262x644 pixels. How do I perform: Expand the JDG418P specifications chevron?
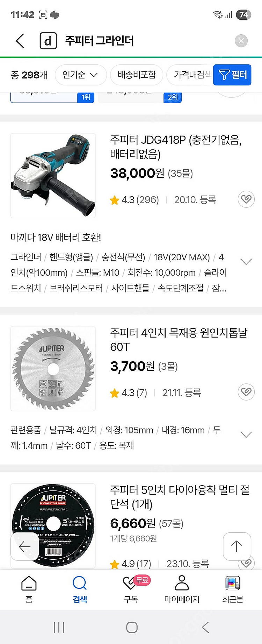click(x=246, y=262)
